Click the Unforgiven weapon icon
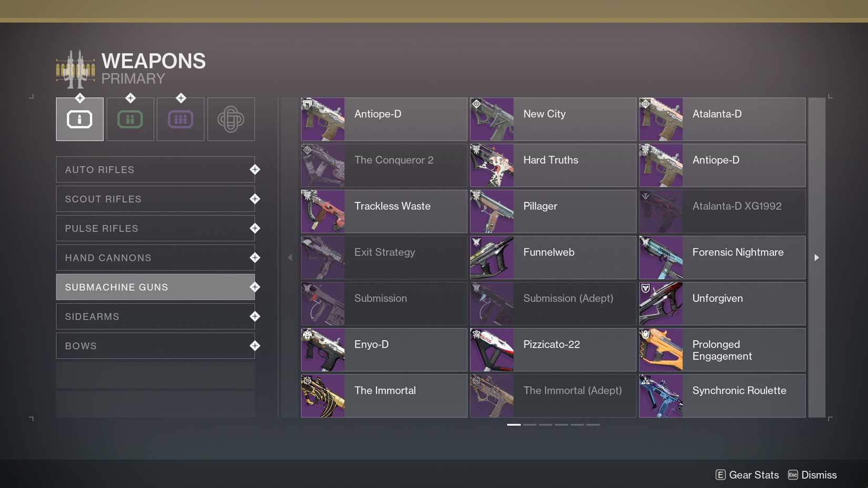The height and width of the screenshot is (488, 868). click(x=661, y=303)
